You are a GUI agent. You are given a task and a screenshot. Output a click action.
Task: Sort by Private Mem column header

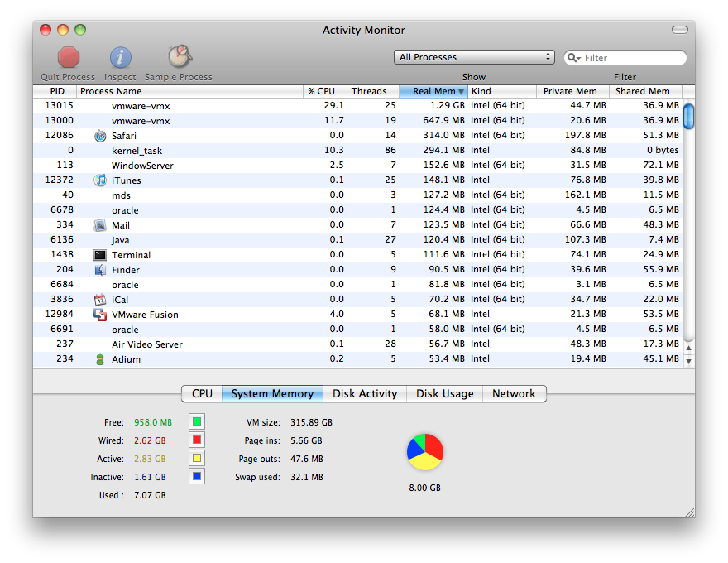tap(573, 91)
